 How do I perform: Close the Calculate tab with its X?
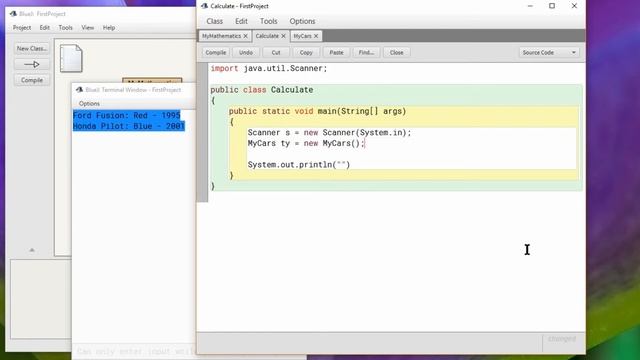tap(283, 36)
